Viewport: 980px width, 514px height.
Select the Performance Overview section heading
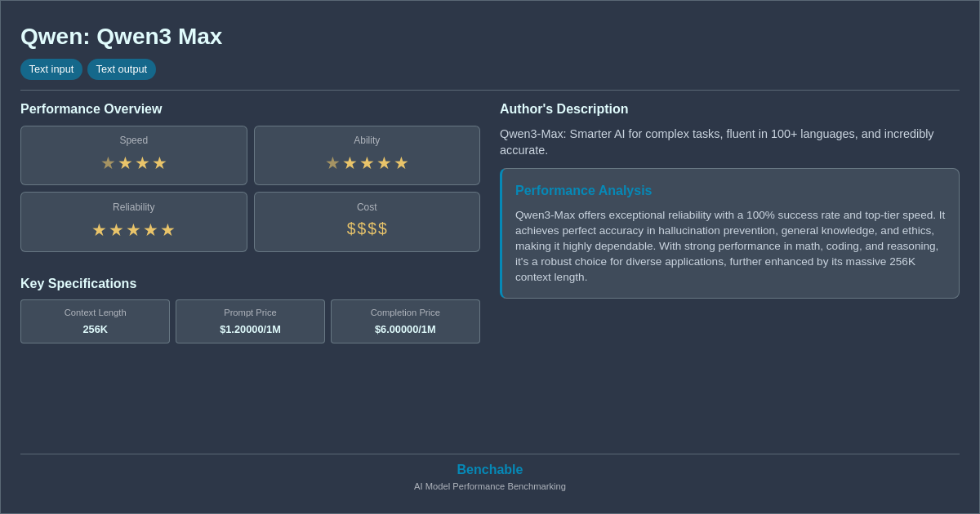click(x=91, y=109)
